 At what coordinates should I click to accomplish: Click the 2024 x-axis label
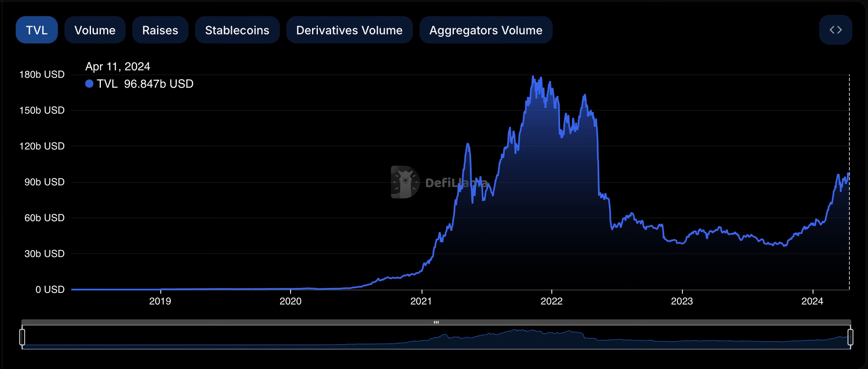(813, 301)
